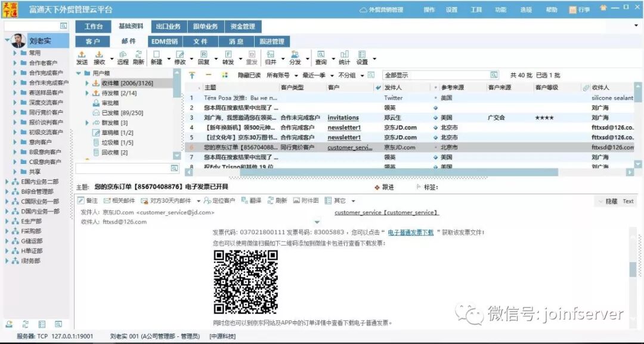644x344 pixels.
Task: Switch the preview to Text mode
Action: 628,201
